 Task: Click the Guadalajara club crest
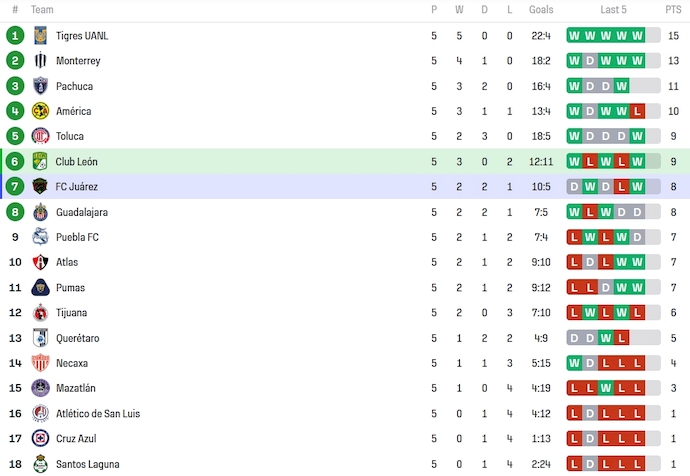point(41,212)
